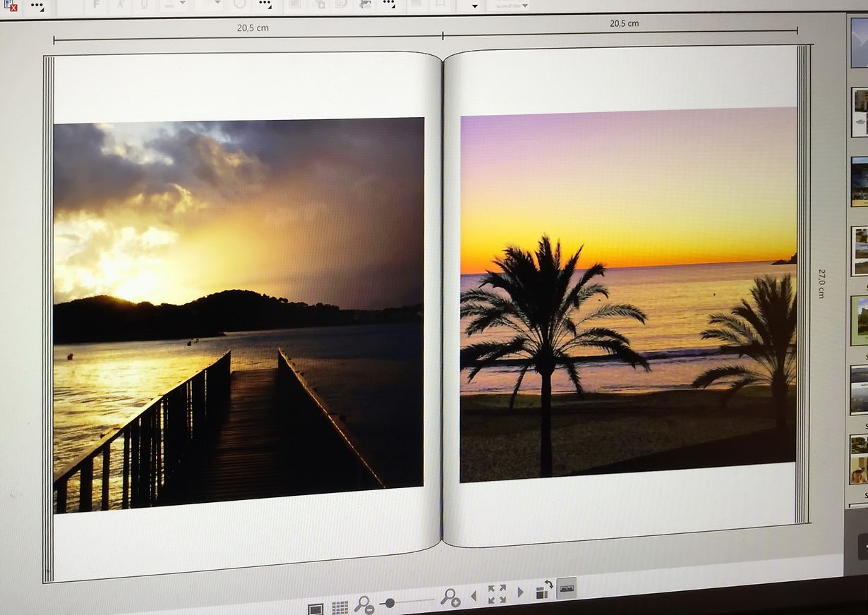Open the more-options dots menu beside the image icon
The width and height of the screenshot is (868, 615).
click(389, 4)
